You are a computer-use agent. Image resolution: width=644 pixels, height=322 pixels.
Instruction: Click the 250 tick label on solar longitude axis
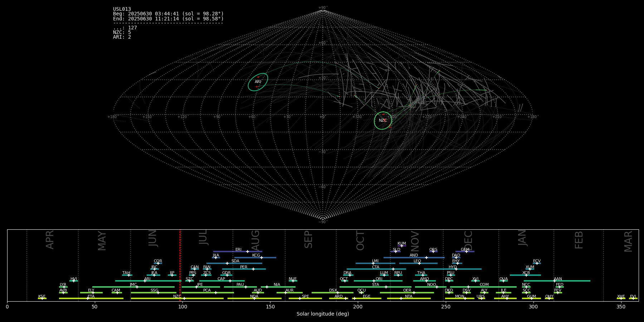445,307
